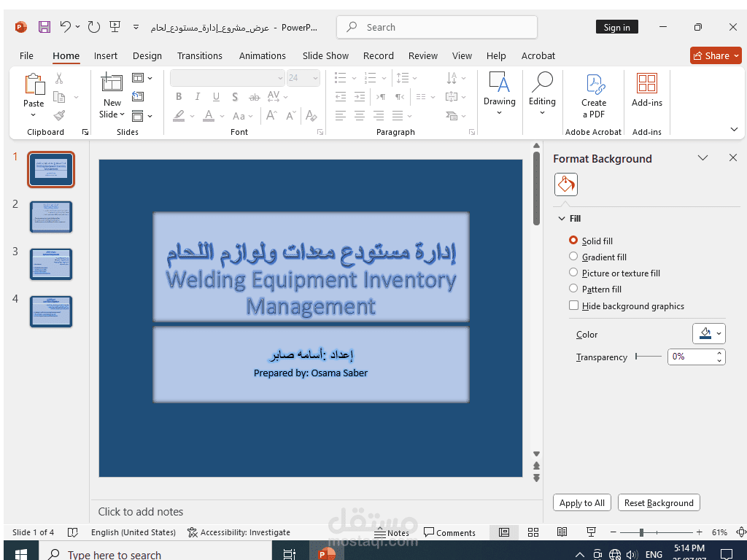Switch to Slide Sorter view in status bar
This screenshot has width=747, height=560.
click(x=533, y=532)
